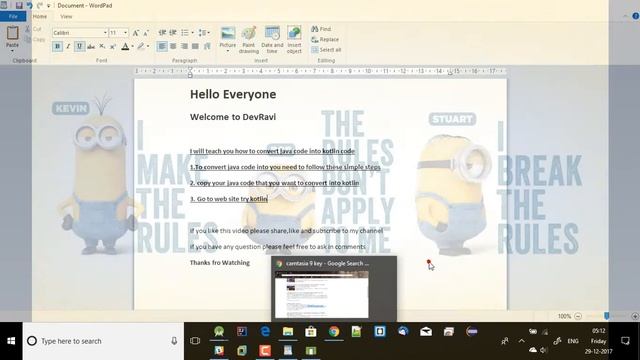
Task: Show hidden system tray icons chevron
Action: [522, 341]
